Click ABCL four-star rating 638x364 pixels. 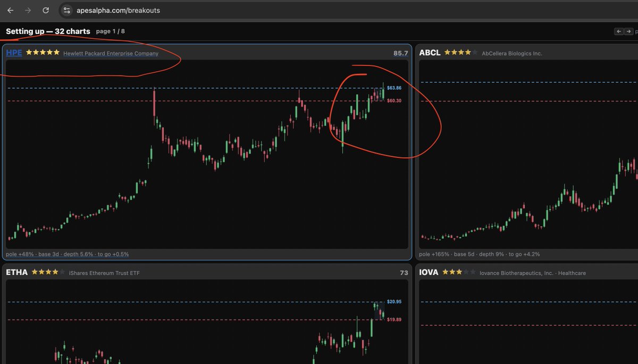coord(461,53)
